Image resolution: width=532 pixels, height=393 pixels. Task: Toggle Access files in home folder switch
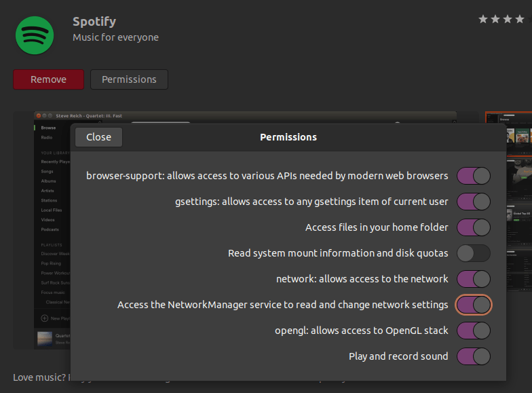click(474, 227)
